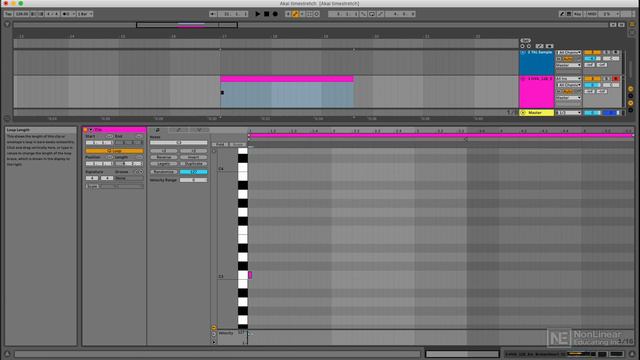Viewport: 640px width, 360px height.
Task: Open the Groove chooser dropdown
Action: point(129,178)
